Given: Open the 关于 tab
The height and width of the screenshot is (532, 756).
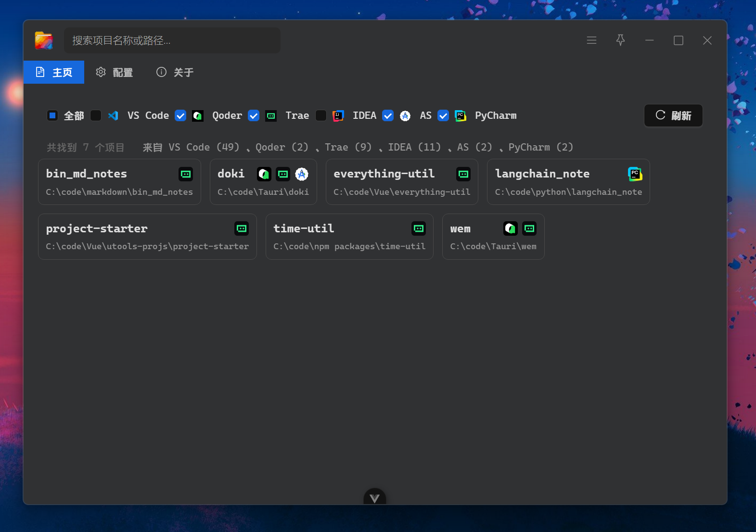Looking at the screenshot, I should tap(175, 72).
